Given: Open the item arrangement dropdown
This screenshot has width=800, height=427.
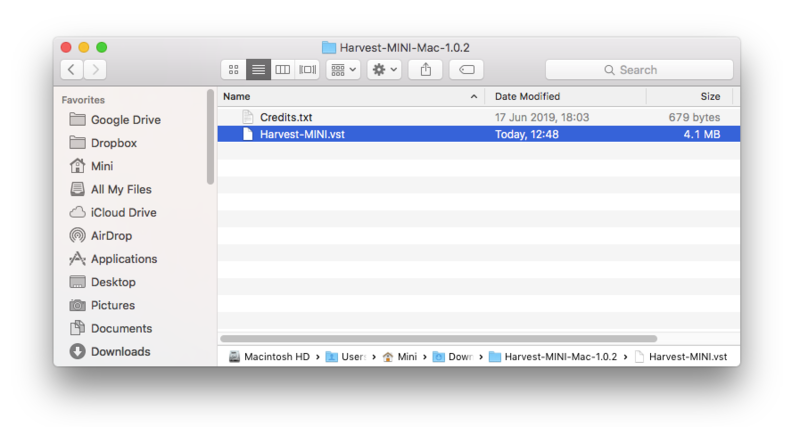Looking at the screenshot, I should point(343,69).
